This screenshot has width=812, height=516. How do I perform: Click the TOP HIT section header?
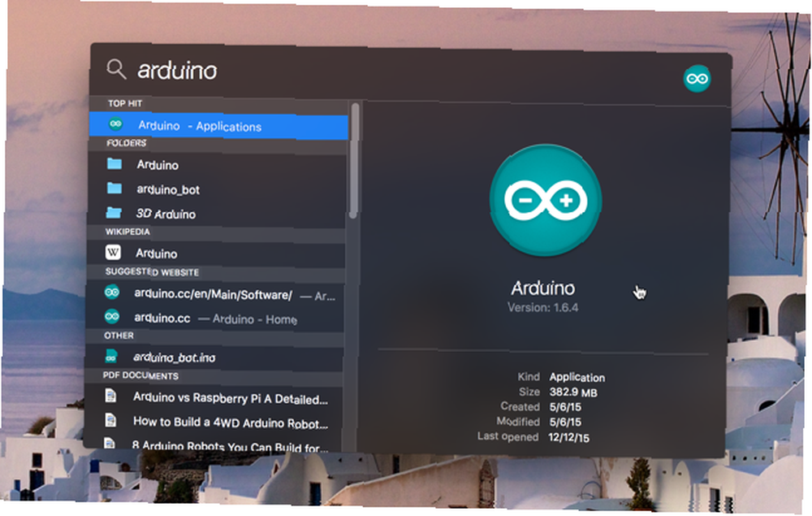tap(125, 103)
